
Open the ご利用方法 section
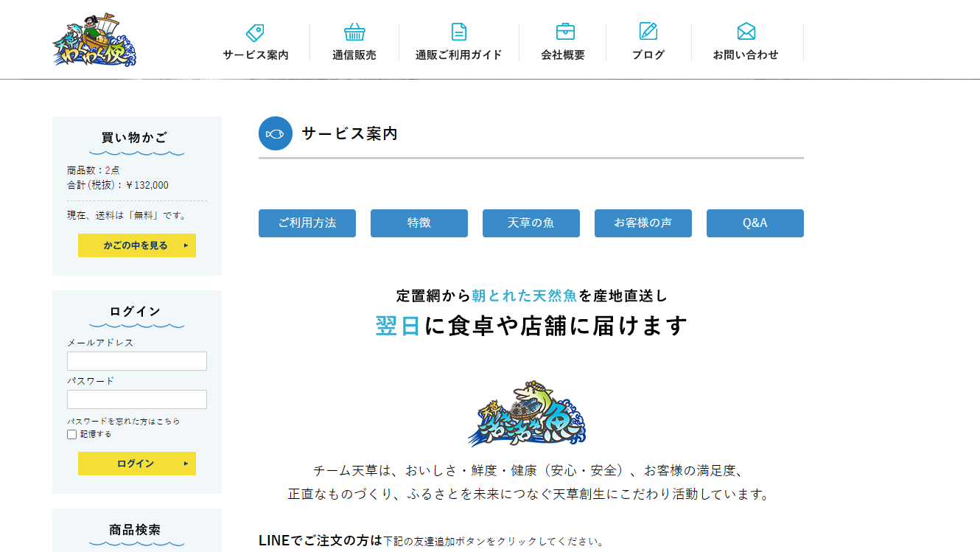click(307, 223)
